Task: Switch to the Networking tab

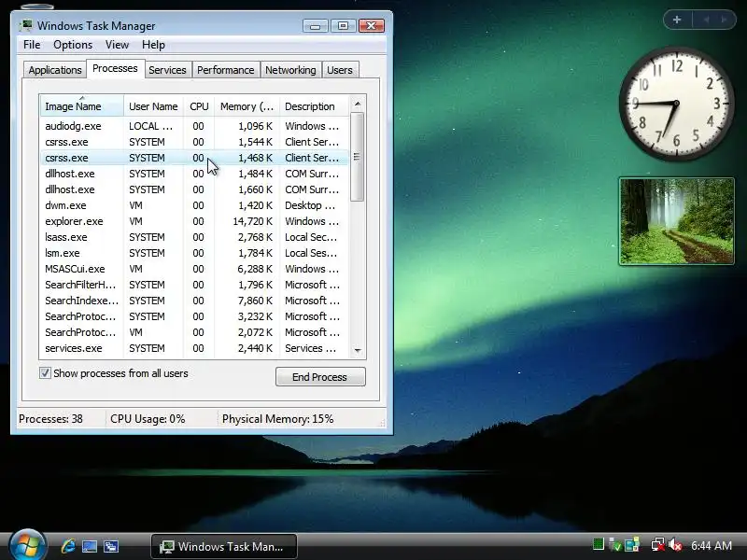Action: 290,70
